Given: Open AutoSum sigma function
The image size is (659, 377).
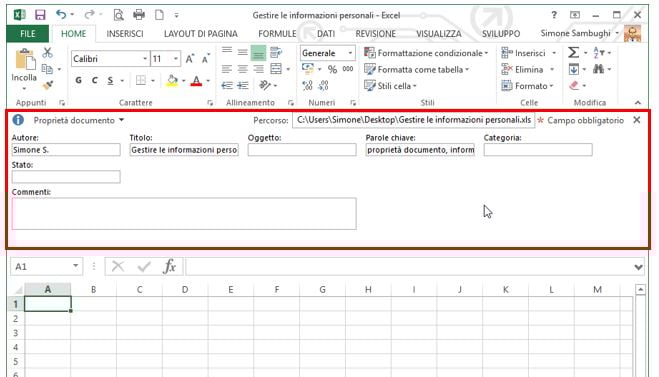Looking at the screenshot, I should pyautogui.click(x=573, y=53).
